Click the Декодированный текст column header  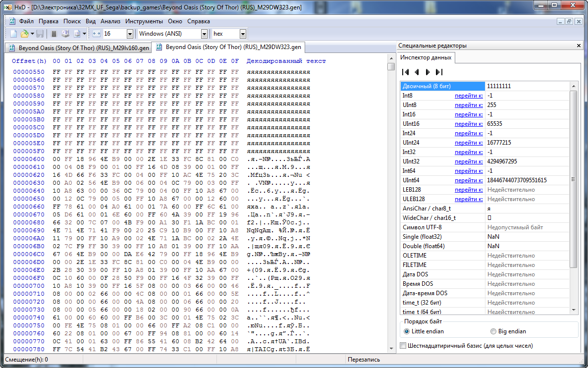click(286, 61)
